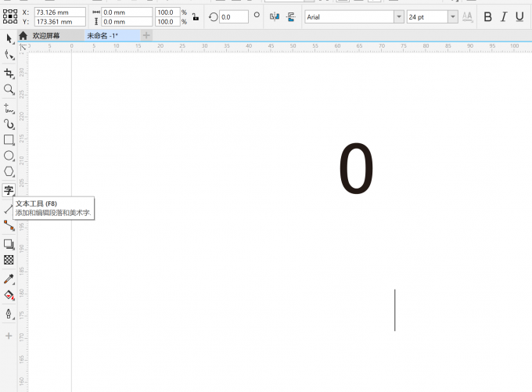This screenshot has width=532, height=392.
Task: Toggle Italic text formatting
Action: point(504,16)
